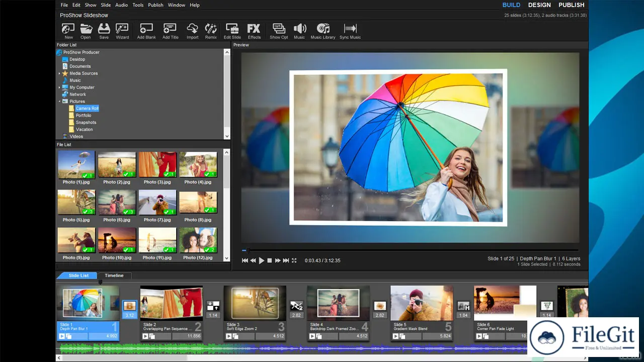Screen dimensions: 644x362
Task: Click the Open show icon
Action: tap(86, 31)
